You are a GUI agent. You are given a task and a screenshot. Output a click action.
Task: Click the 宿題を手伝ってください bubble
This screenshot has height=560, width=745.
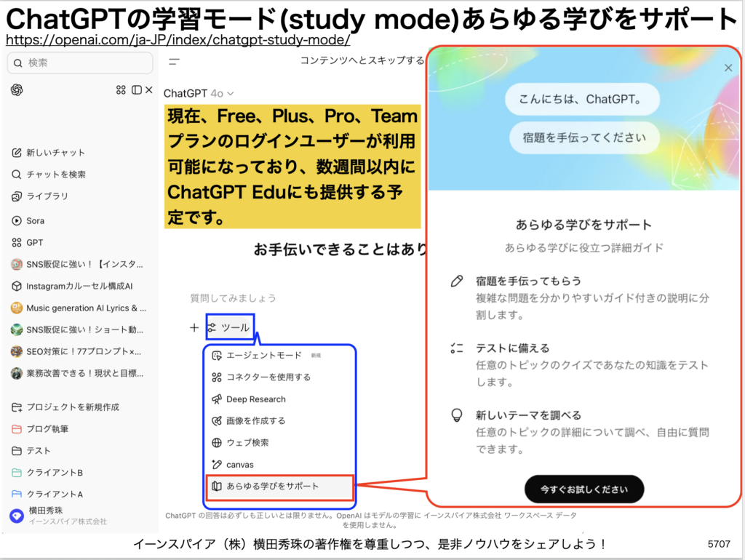(584, 137)
